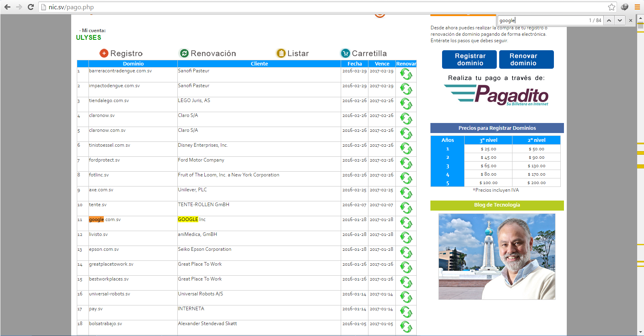Click the $ 25.00 price cell
Screen dimensions: 644x336
488,149
